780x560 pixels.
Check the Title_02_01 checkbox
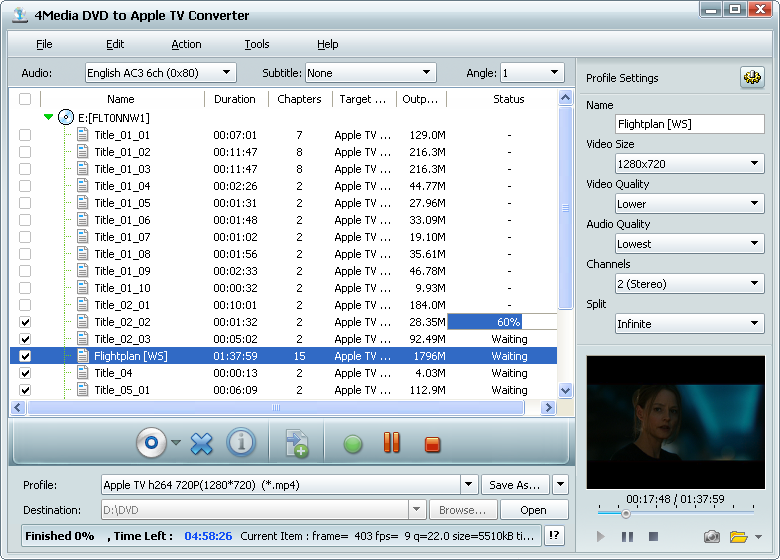tap(25, 305)
